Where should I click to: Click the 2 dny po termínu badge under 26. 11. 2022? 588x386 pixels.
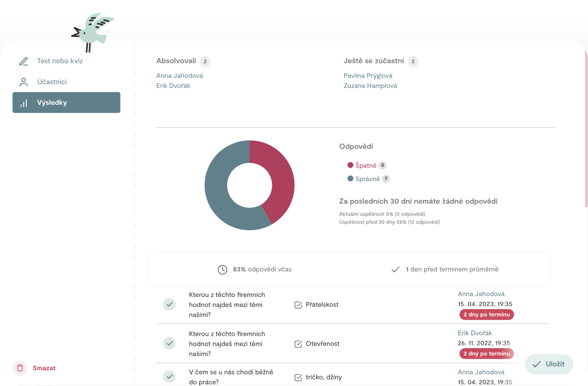[486, 354]
